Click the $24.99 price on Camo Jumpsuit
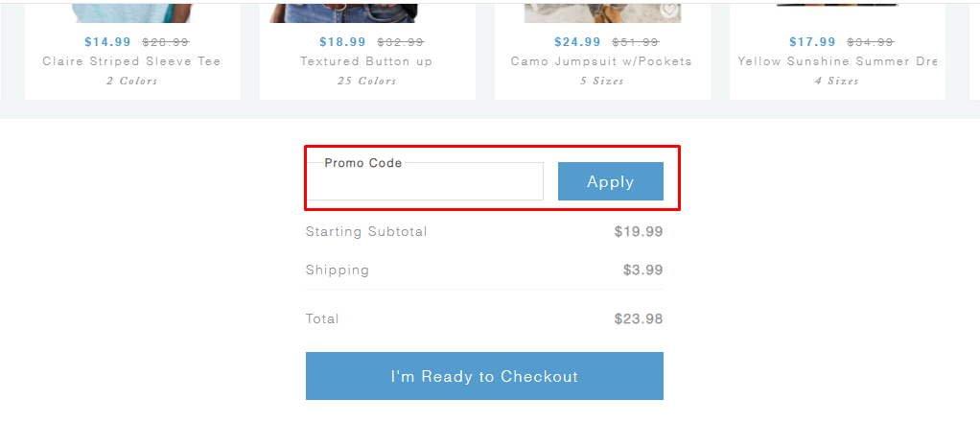Viewport: 980px width, 423px height. point(577,42)
